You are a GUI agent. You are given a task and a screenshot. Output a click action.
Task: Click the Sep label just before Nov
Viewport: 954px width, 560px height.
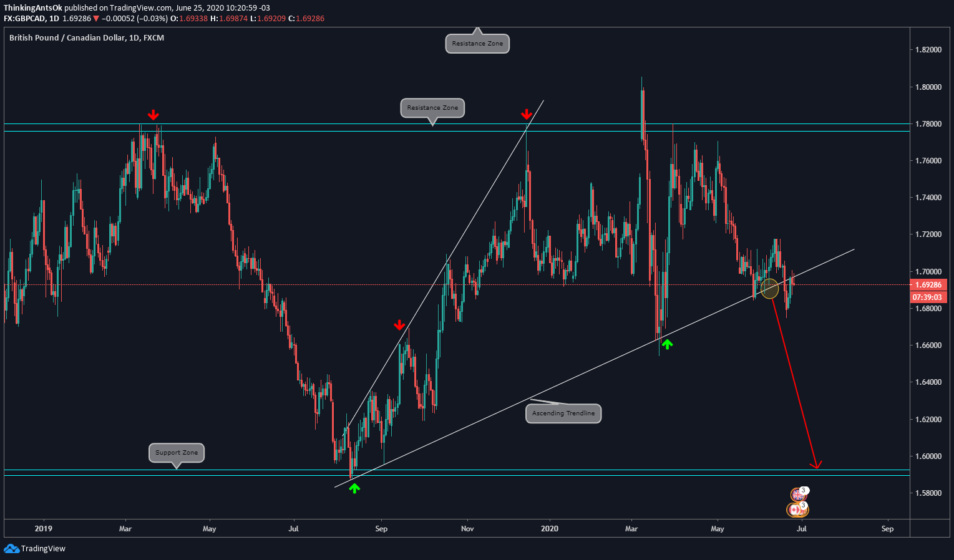click(x=381, y=529)
